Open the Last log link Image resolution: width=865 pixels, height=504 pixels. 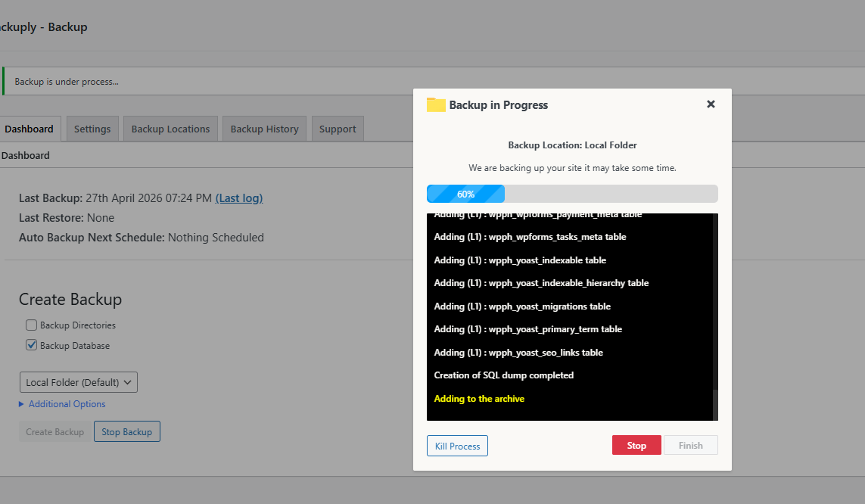239,198
